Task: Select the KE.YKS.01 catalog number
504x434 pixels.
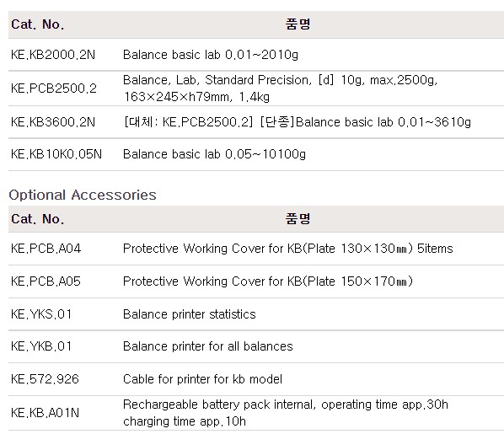Action: 41,314
